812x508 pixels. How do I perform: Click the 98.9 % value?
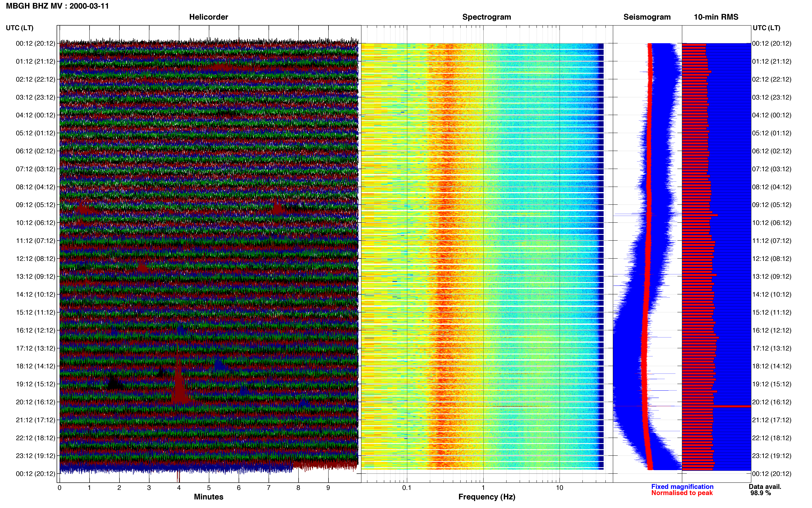[x=761, y=493]
